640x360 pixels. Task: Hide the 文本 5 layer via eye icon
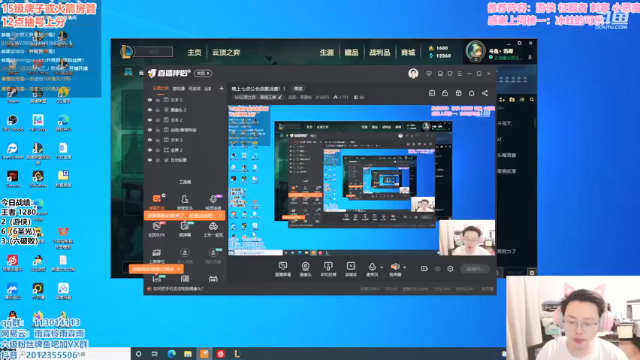(x=150, y=100)
